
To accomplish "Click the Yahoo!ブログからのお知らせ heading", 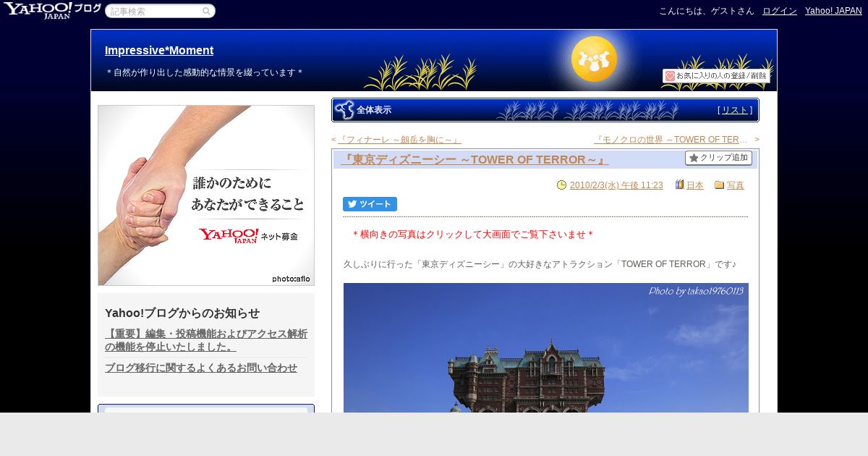I will pyautogui.click(x=182, y=313).
